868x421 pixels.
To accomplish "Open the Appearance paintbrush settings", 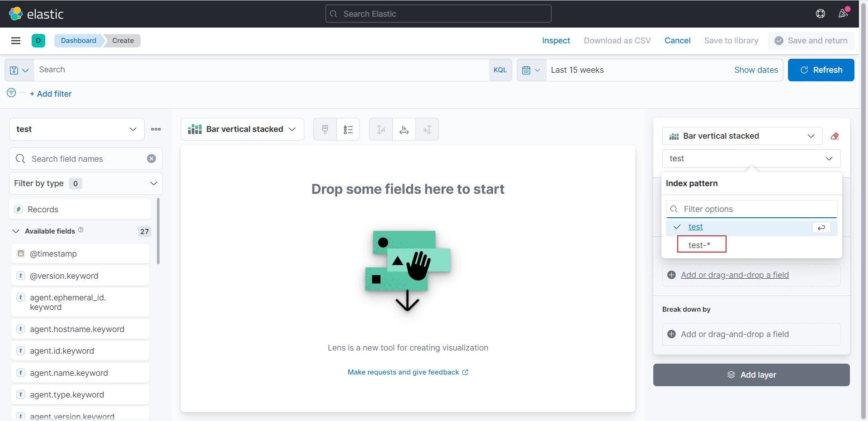I will pos(325,130).
